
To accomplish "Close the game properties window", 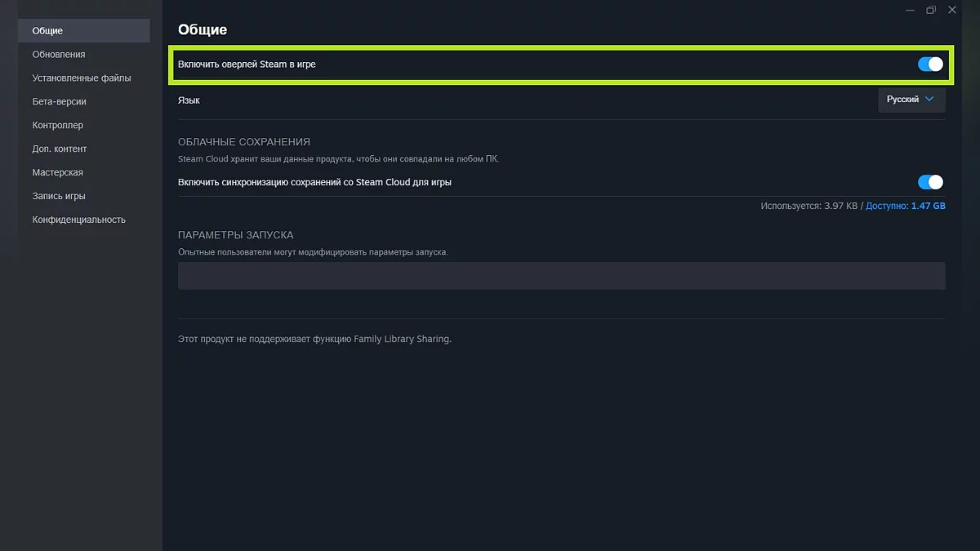I will tap(952, 10).
